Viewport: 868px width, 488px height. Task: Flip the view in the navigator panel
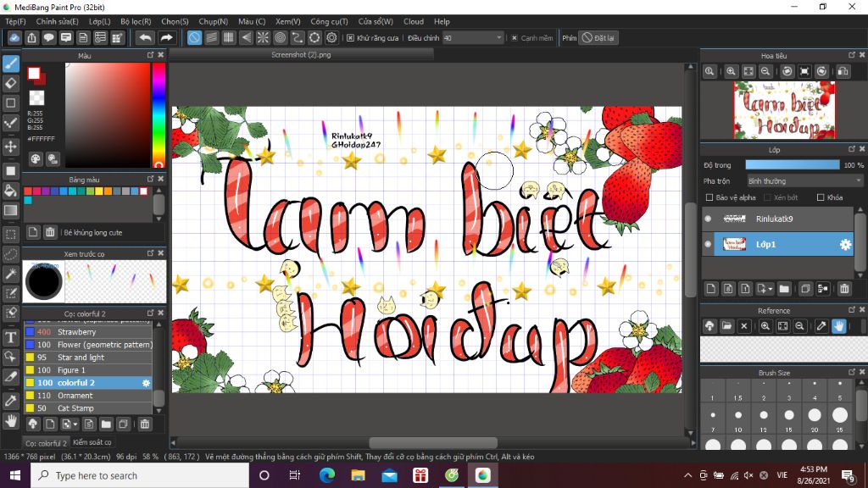843,71
